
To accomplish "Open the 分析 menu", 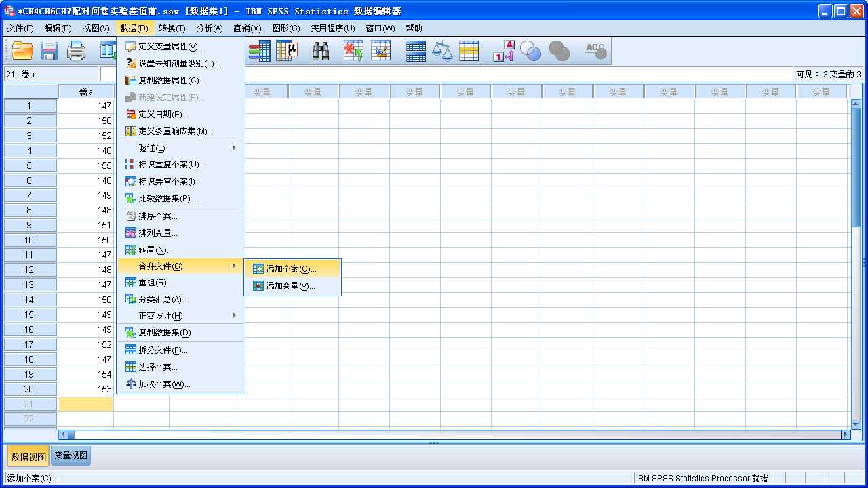I will pos(209,28).
